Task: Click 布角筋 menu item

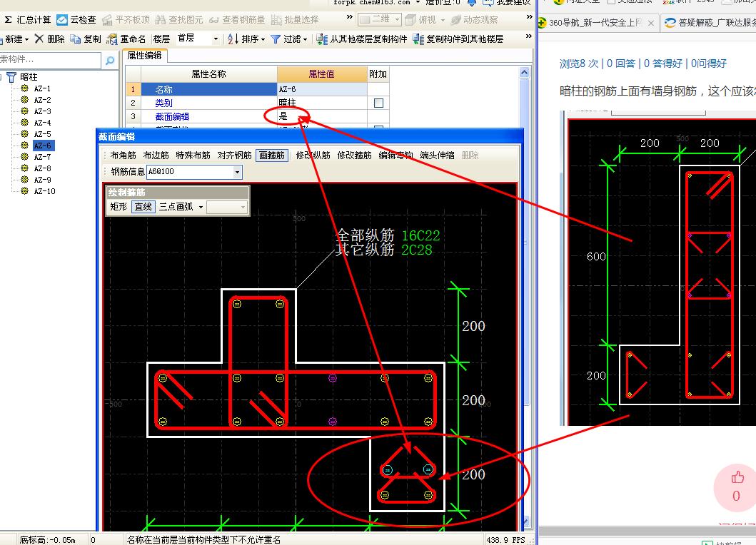Action: [x=123, y=156]
